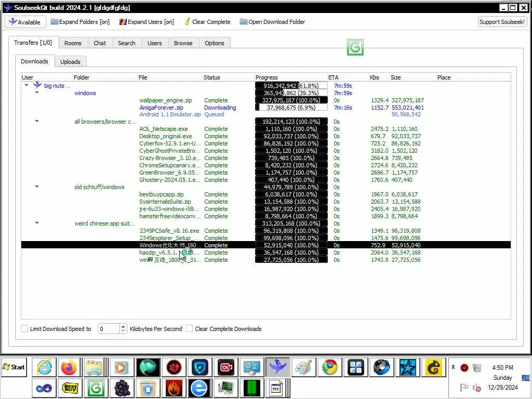The width and height of the screenshot is (532, 399).
Task: Open the red circular arrow app in taskbar
Action: tap(174, 367)
